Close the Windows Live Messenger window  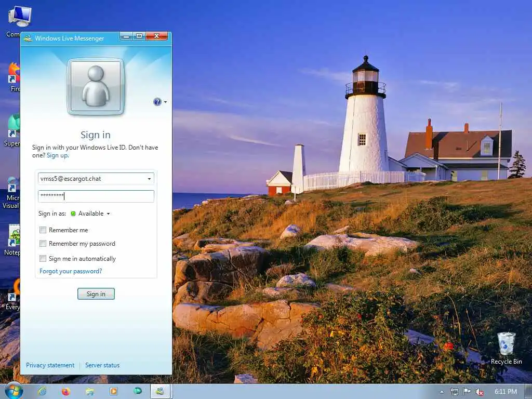pos(157,36)
